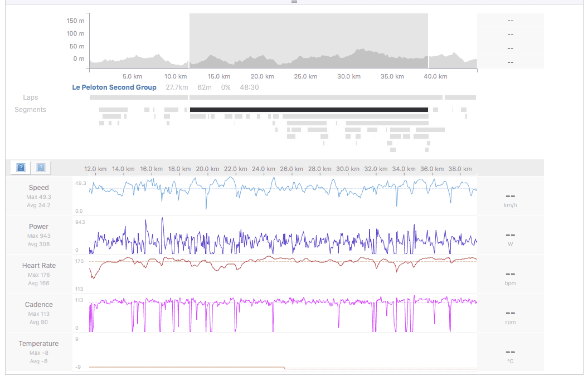Click the rpm unit readout
The width and height of the screenshot is (588, 381).
[x=510, y=322]
